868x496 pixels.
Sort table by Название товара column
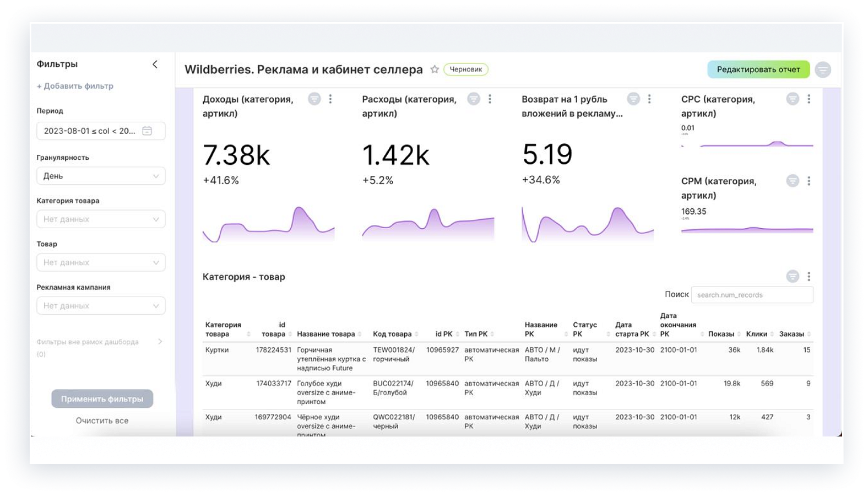360,335
